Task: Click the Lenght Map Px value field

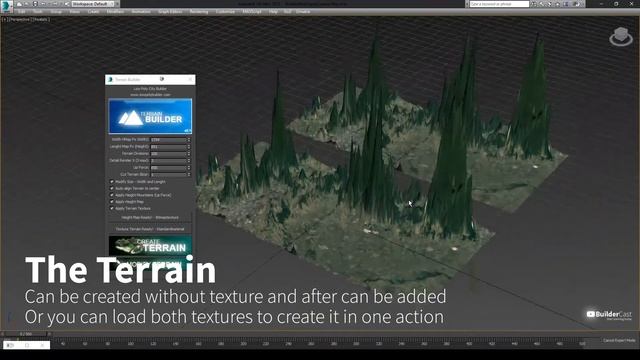Action: click(169, 147)
